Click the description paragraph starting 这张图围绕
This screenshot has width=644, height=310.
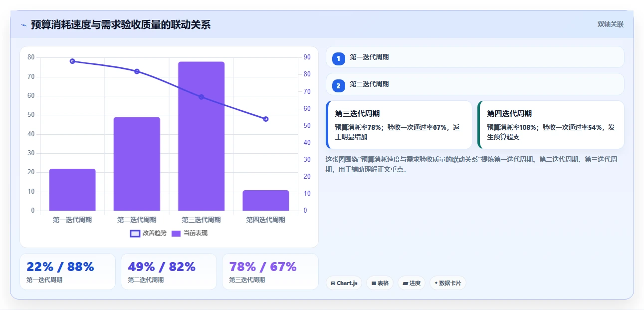pos(471,164)
